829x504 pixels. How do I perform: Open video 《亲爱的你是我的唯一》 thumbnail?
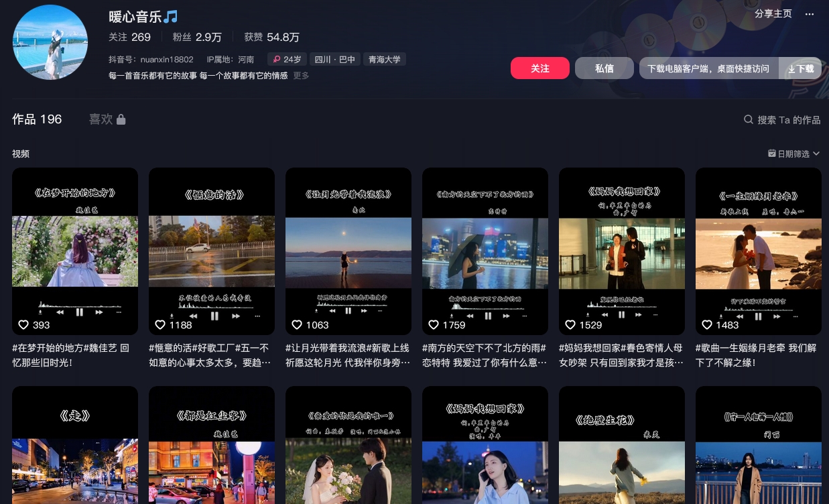coord(348,445)
